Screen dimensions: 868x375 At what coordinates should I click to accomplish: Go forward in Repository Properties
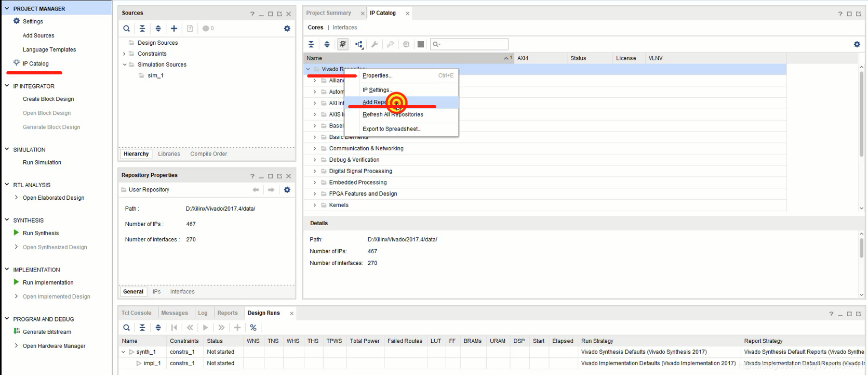point(271,190)
